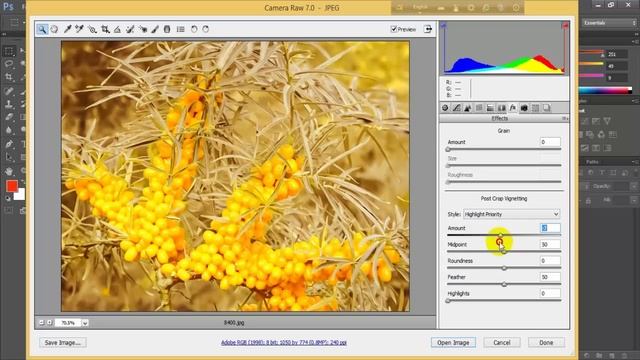Screen dimensions: 640x360
Task: Open Camera Raw preferences dialog icon
Action: [x=180, y=29]
